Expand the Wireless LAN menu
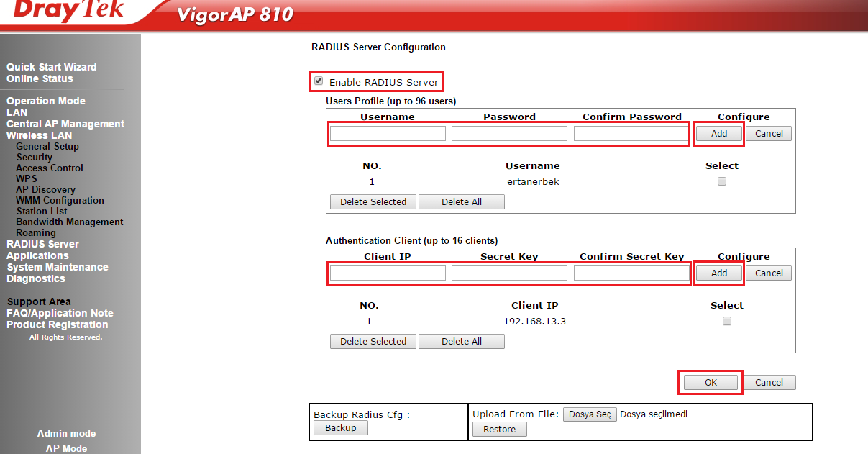This screenshot has width=868, height=454. click(x=39, y=135)
